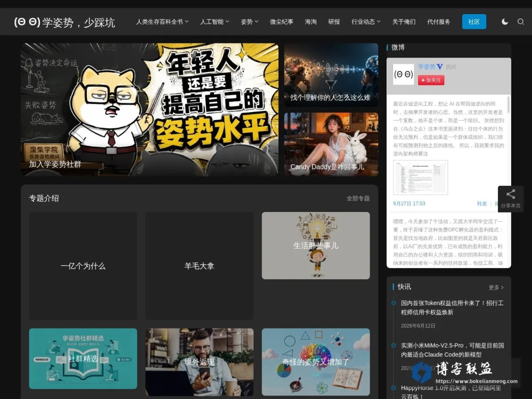
Task: Open the 微尘纪事 menu item
Action: 282,22
